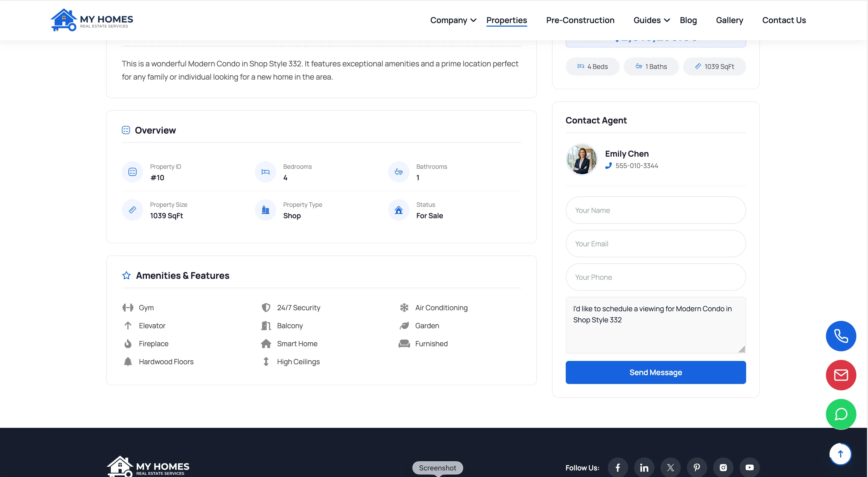Open the Pinterest footer icon

[697, 468]
